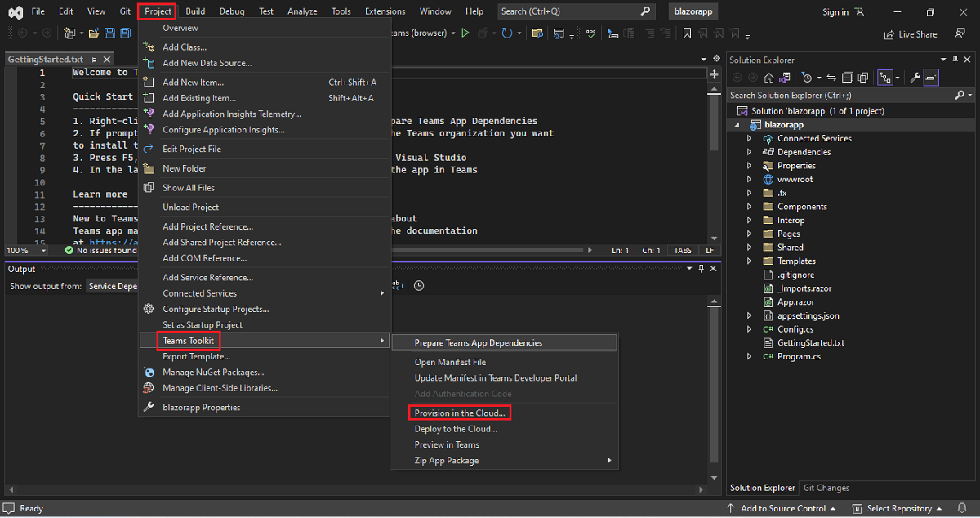Click Collapse All icon in Solution Explorer

(x=847, y=78)
